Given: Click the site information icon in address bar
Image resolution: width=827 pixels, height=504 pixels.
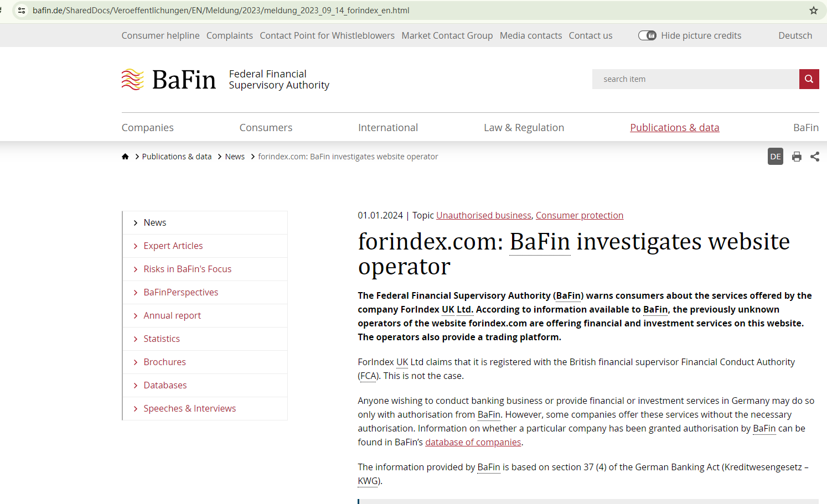Looking at the screenshot, I should [22, 11].
